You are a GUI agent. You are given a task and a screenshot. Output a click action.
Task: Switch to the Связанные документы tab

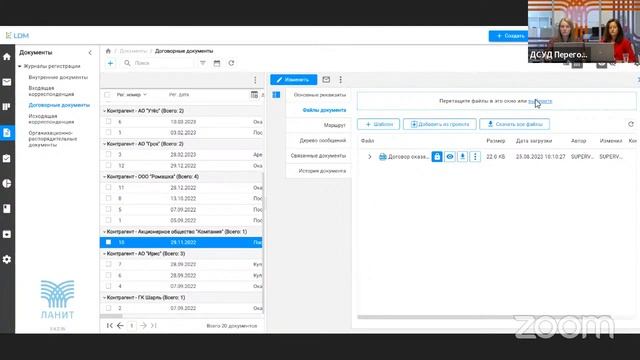pyautogui.click(x=318, y=156)
